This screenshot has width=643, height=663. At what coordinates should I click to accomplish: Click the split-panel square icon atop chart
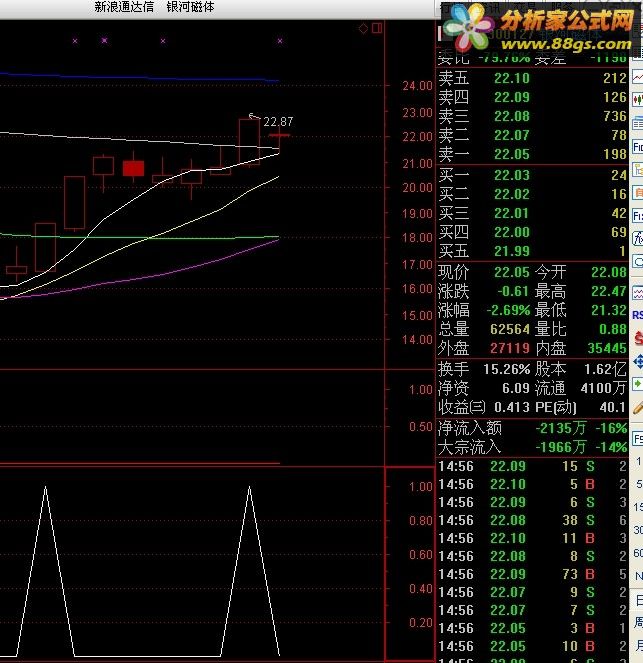377,28
